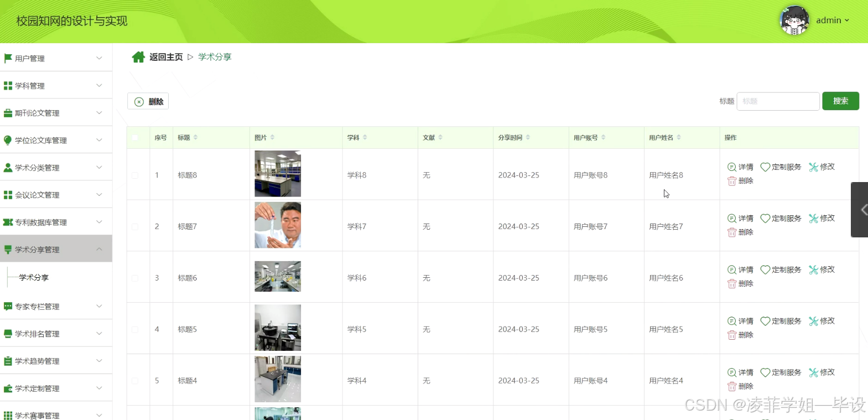Click the 会议论文管理 grid icon
The image size is (868, 420).
click(8, 195)
